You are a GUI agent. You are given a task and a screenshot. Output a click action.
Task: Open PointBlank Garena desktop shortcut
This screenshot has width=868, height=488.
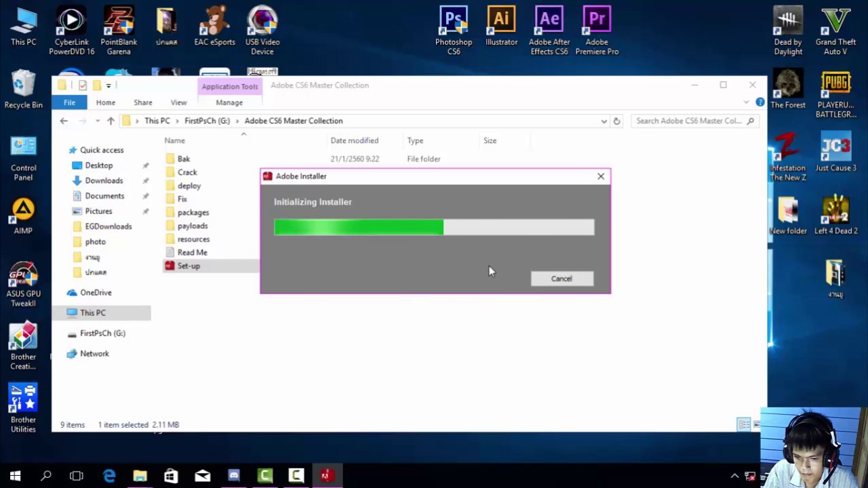[119, 30]
